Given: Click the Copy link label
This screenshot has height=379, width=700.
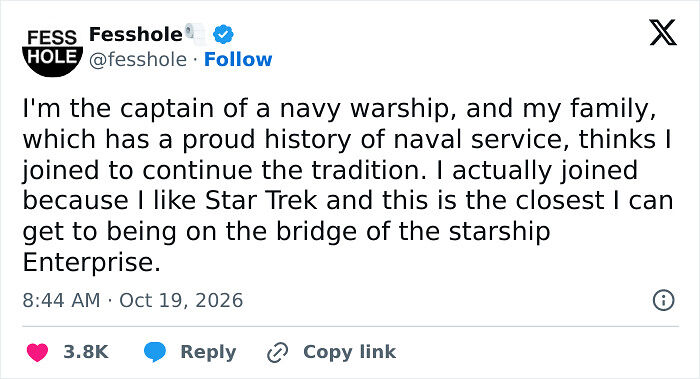Looking at the screenshot, I should (349, 352).
